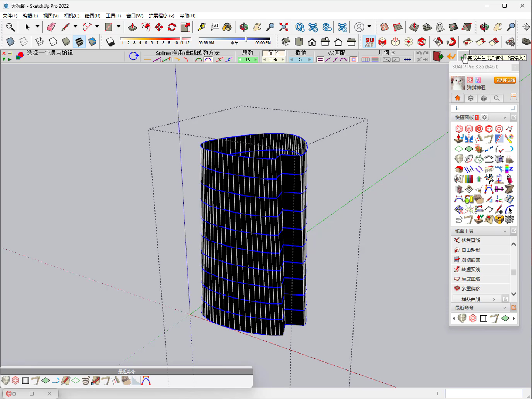Open the 扩展程序 (x) menu
532x399 pixels.
pyautogui.click(x=161, y=16)
